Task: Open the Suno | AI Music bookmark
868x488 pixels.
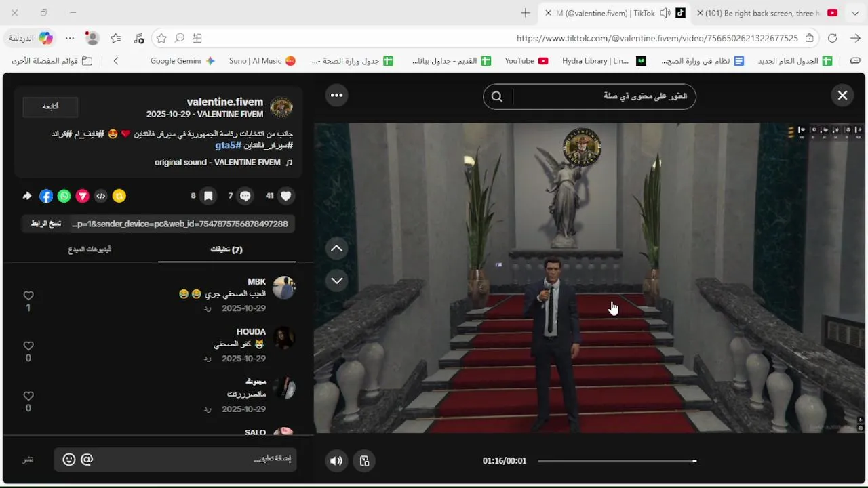Action: coord(262,61)
